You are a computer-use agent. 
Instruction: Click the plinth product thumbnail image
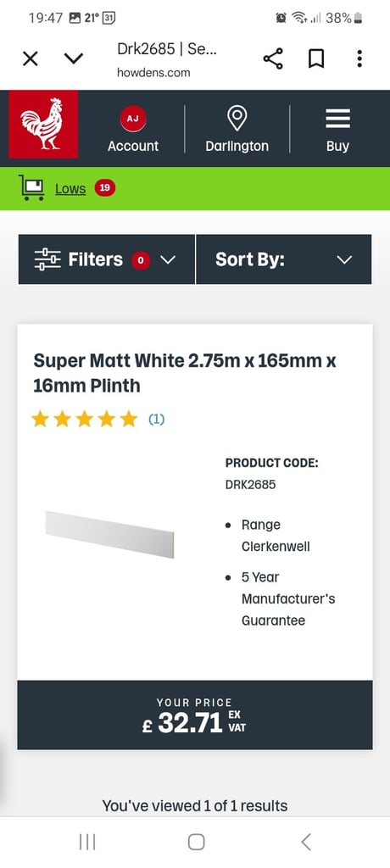click(x=109, y=534)
